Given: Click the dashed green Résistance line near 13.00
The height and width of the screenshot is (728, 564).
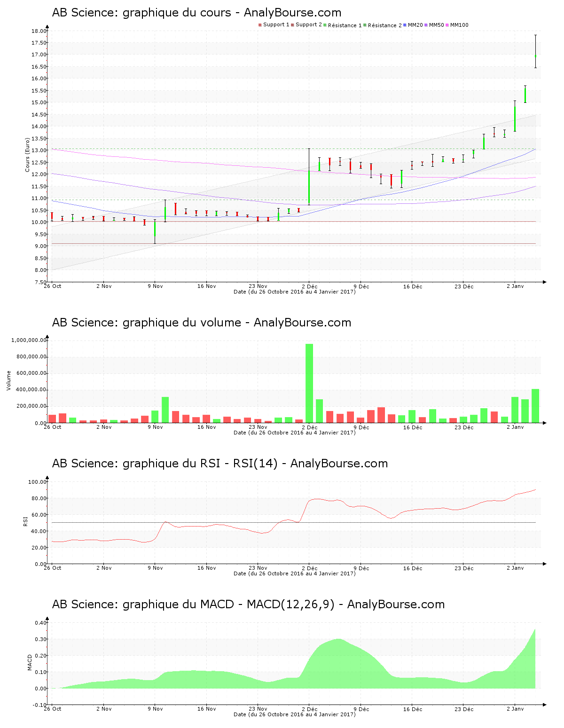Looking at the screenshot, I should pos(294,149).
